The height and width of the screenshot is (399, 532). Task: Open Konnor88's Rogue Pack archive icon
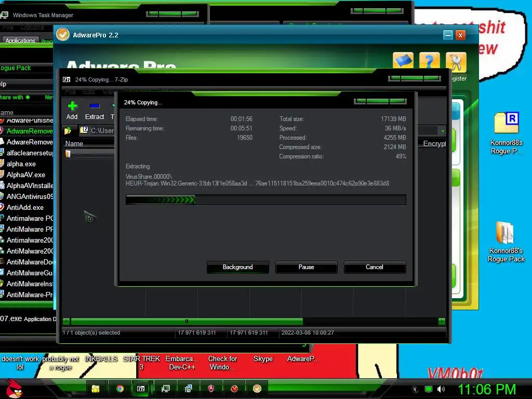(506, 242)
